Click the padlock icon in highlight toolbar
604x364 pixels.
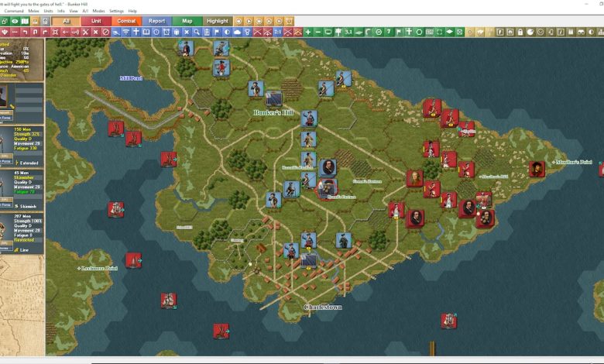pyautogui.click(x=520, y=33)
